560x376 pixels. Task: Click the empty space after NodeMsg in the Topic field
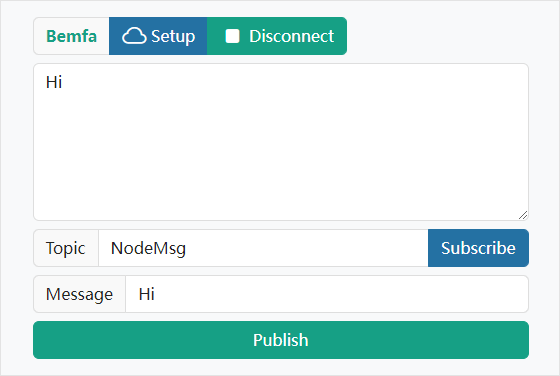click(x=307, y=248)
